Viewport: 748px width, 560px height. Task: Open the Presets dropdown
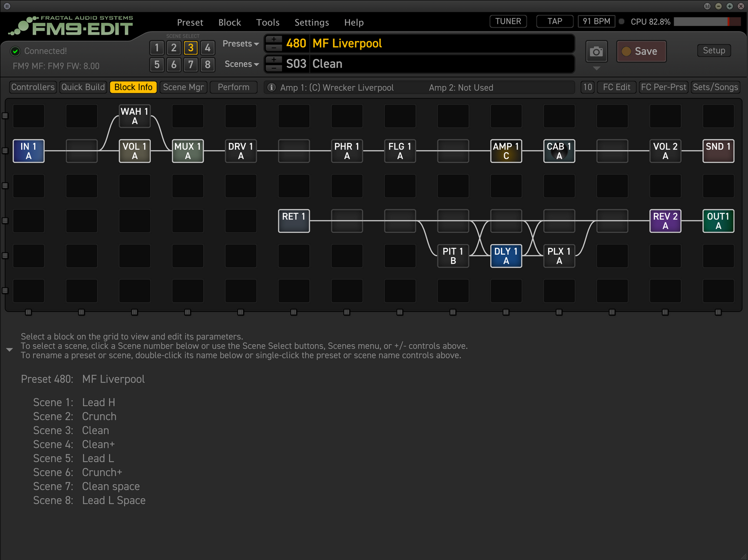[241, 43]
